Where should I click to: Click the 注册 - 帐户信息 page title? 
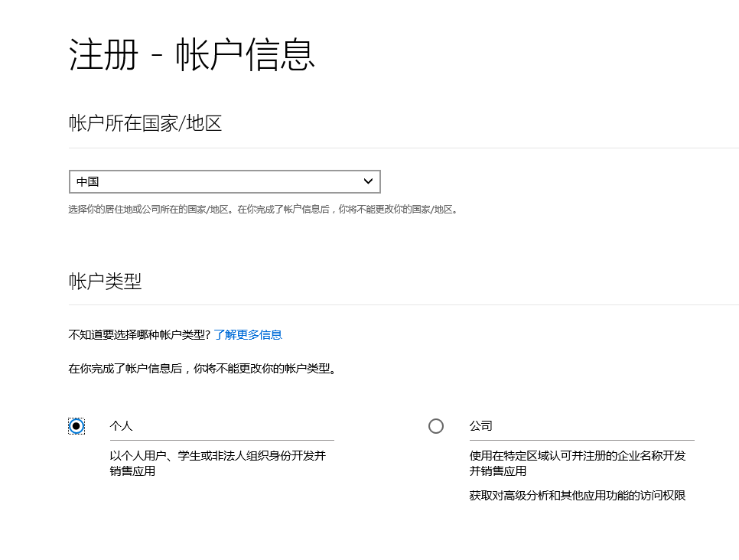[x=192, y=54]
